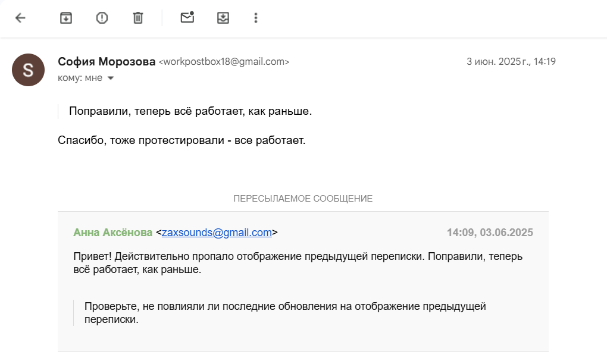Delete the email with trash icon
This screenshot has width=607, height=364.
(138, 18)
